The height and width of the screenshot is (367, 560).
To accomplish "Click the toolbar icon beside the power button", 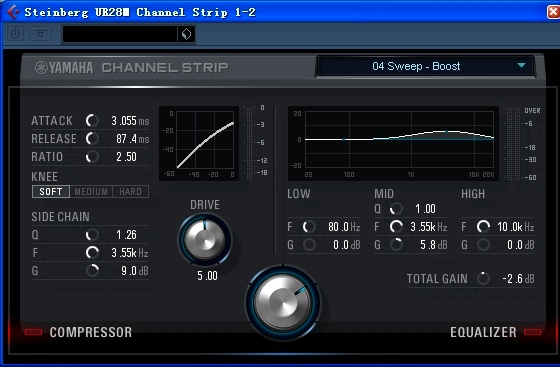I will [40, 34].
